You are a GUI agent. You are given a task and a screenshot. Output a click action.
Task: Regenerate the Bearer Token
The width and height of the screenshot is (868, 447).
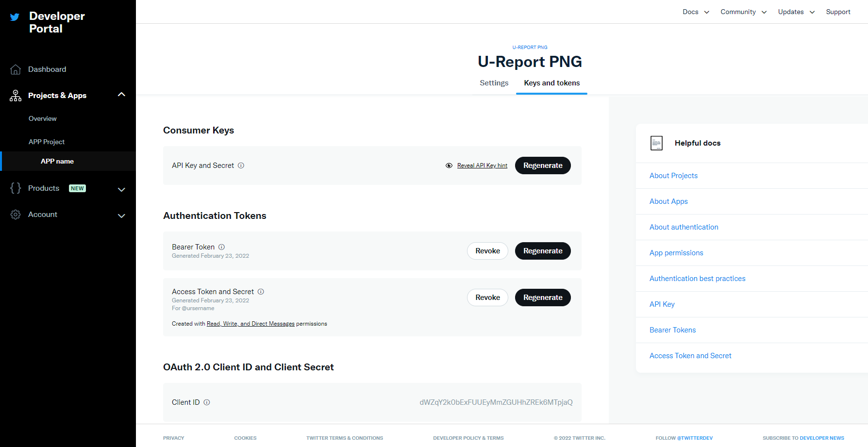(543, 251)
